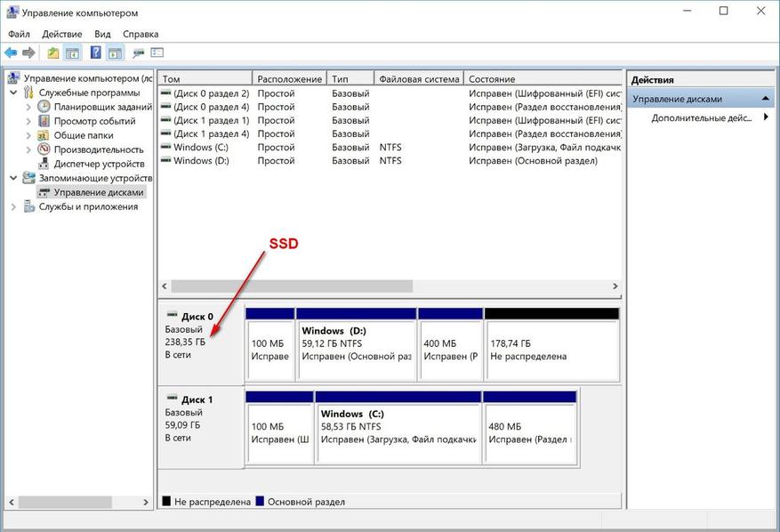Click the Up one level folder icon
This screenshot has width=780, height=532.
click(x=53, y=52)
